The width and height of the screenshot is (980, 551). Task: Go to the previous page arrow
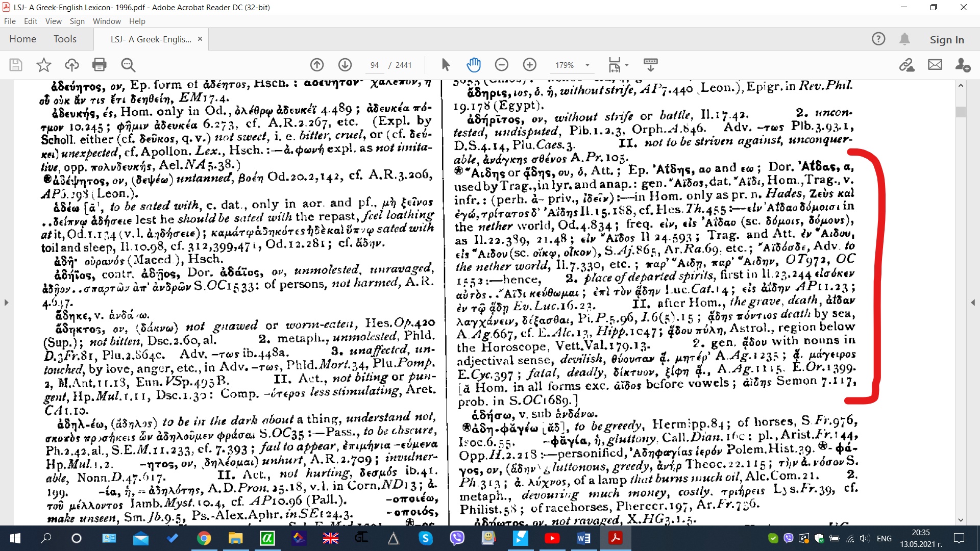(317, 65)
